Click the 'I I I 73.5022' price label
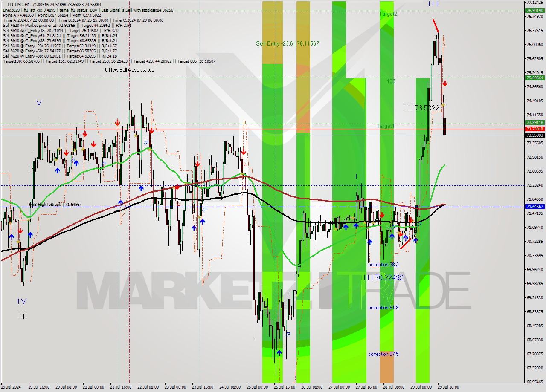The width and height of the screenshot is (546, 392). [x=421, y=108]
